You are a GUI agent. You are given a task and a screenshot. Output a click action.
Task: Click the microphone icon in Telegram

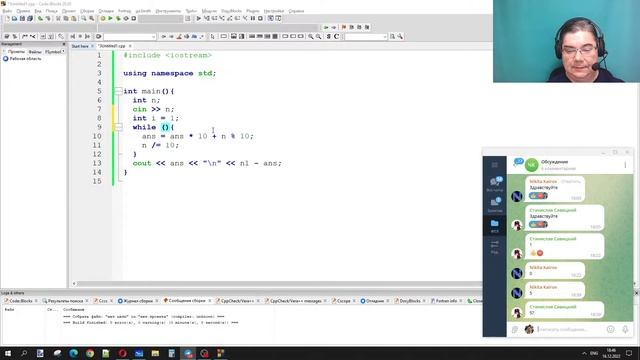[625, 329]
